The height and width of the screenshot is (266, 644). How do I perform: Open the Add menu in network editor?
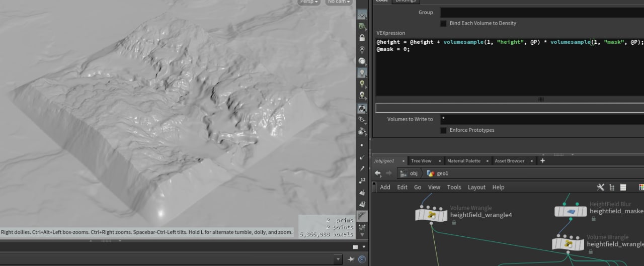pos(385,187)
